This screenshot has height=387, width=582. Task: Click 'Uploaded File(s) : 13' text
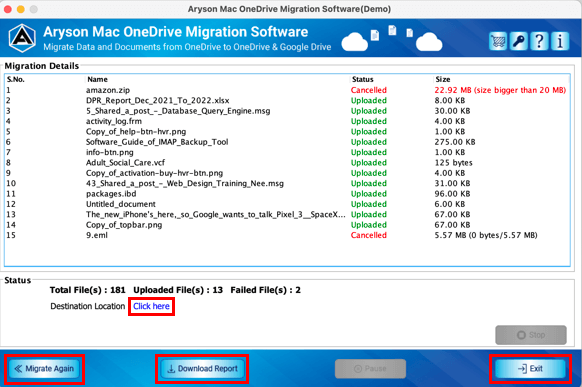[x=178, y=290]
